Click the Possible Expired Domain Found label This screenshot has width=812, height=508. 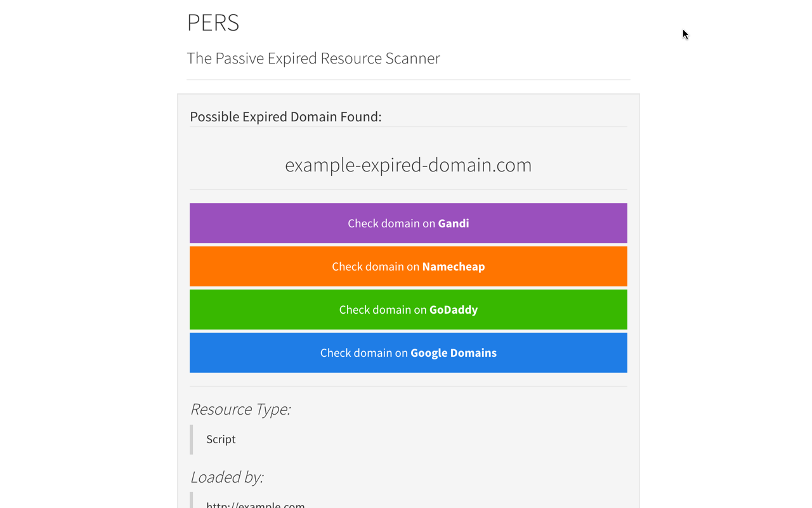tap(285, 116)
